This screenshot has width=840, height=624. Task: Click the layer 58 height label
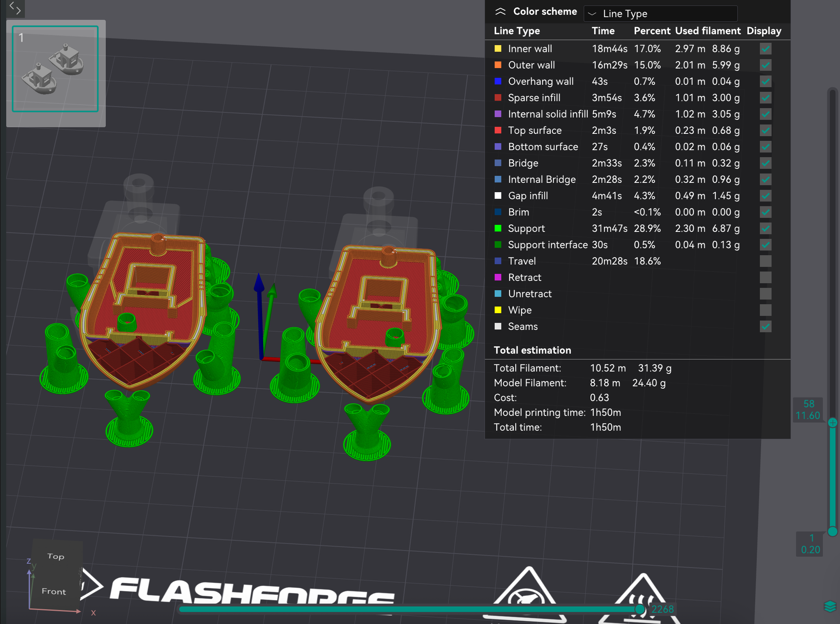(808, 410)
